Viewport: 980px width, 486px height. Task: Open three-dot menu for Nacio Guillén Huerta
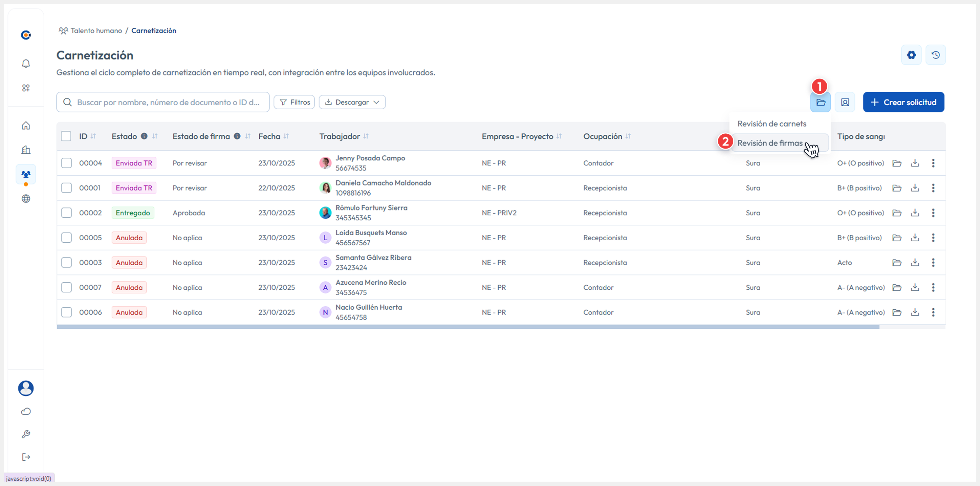click(933, 312)
